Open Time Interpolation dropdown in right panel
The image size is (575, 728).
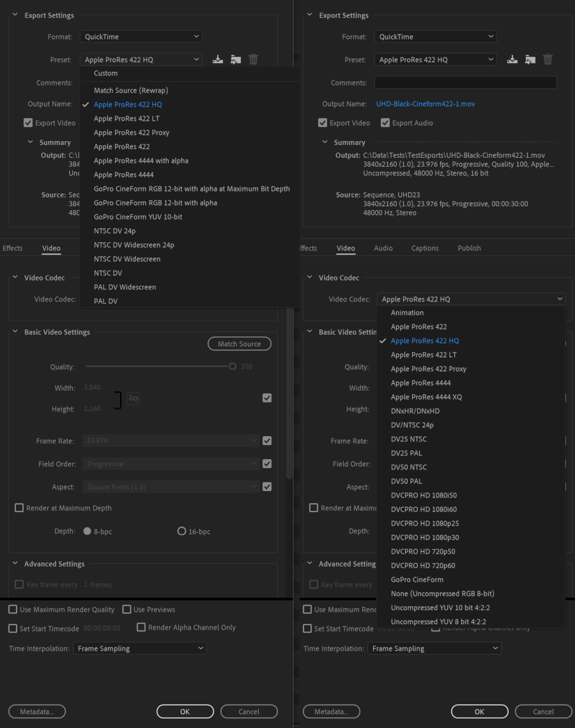tap(434, 648)
